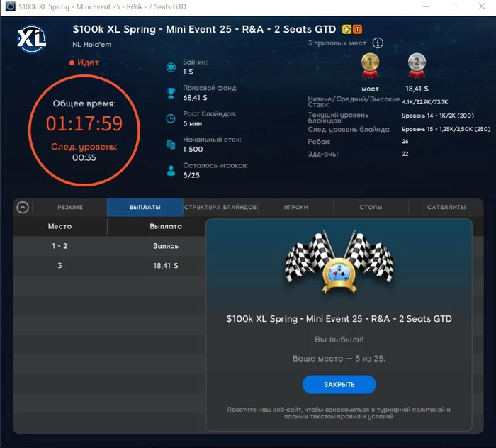Collapse the tournament details panel arrow

click(23, 207)
